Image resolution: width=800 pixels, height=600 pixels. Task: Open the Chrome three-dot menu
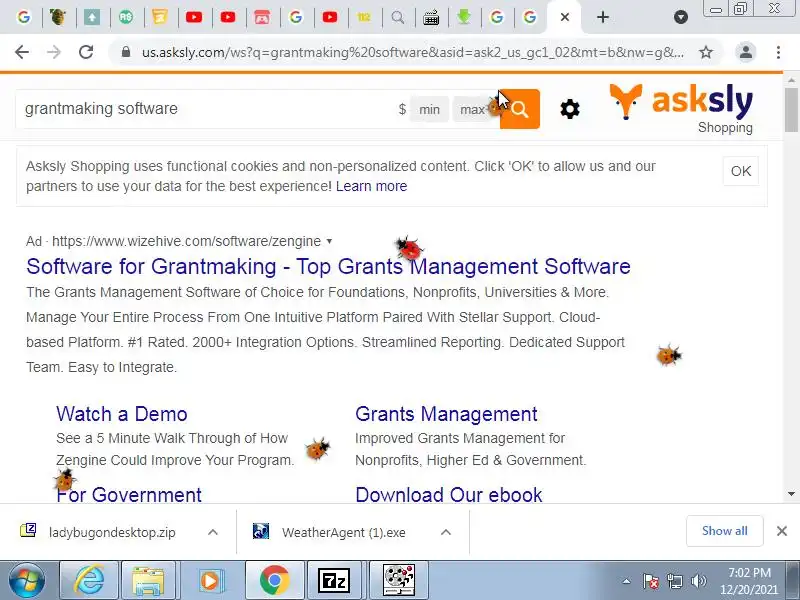[x=778, y=52]
